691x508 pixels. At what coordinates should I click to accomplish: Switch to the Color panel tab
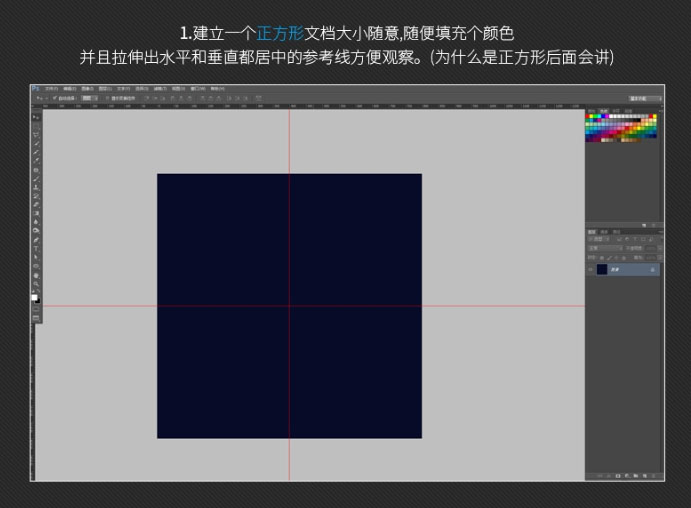[591, 111]
